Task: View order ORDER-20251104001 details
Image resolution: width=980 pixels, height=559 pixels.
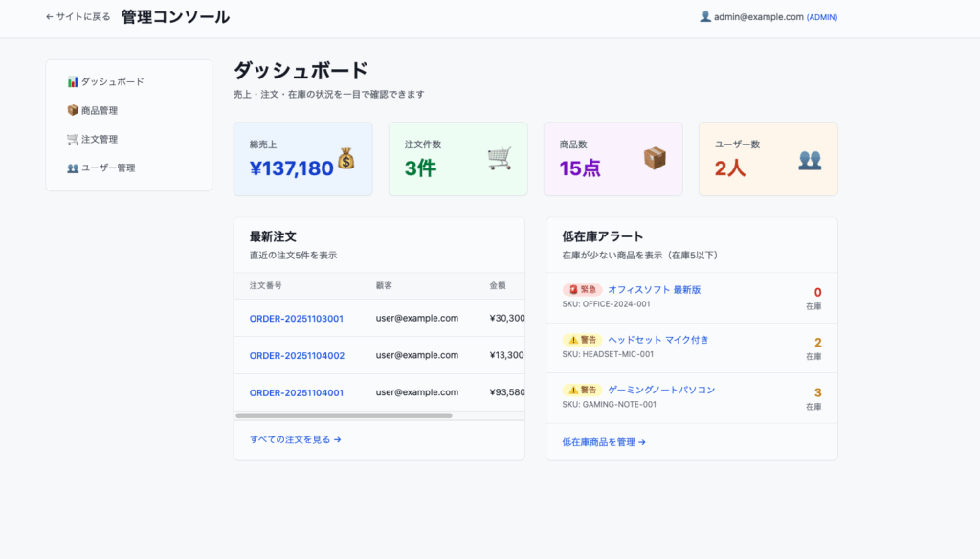Action: 297,392
